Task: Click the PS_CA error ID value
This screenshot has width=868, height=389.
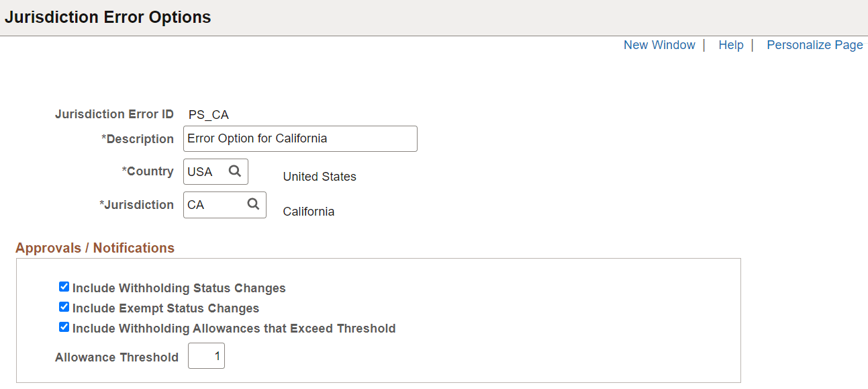Action: coord(208,115)
